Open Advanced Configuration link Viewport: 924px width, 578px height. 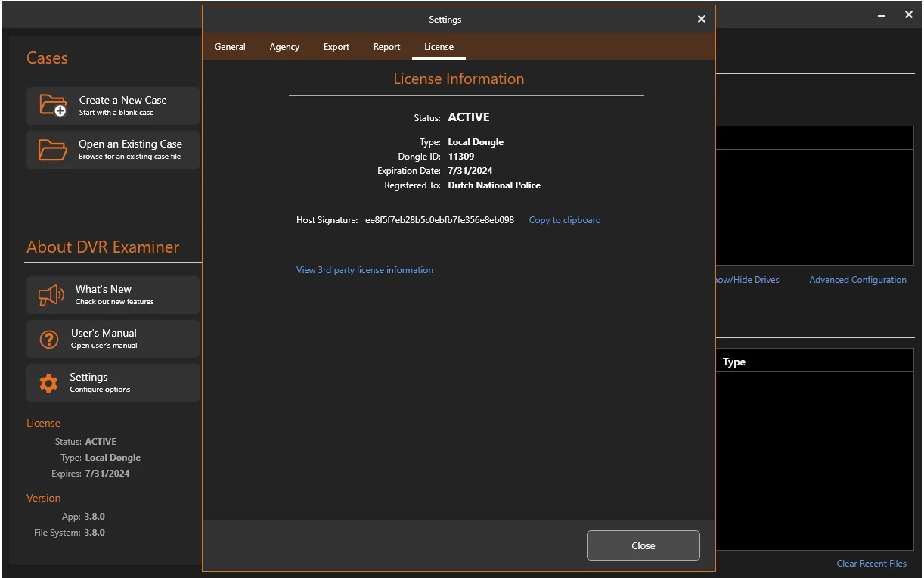point(857,280)
